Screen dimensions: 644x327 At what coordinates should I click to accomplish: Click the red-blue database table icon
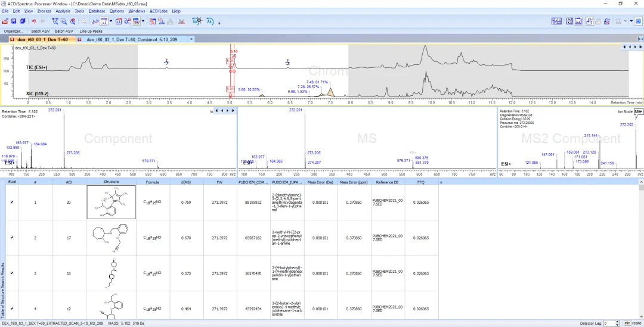(153, 21)
